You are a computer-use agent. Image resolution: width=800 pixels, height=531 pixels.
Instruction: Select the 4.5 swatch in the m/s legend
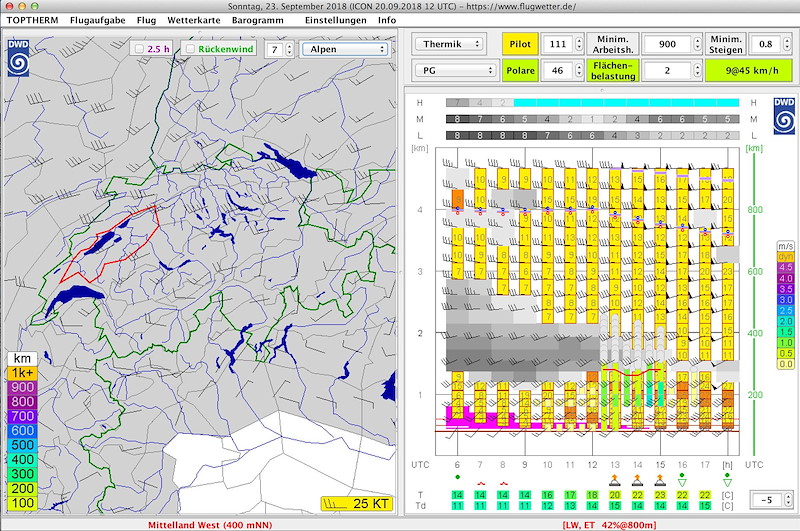786,268
